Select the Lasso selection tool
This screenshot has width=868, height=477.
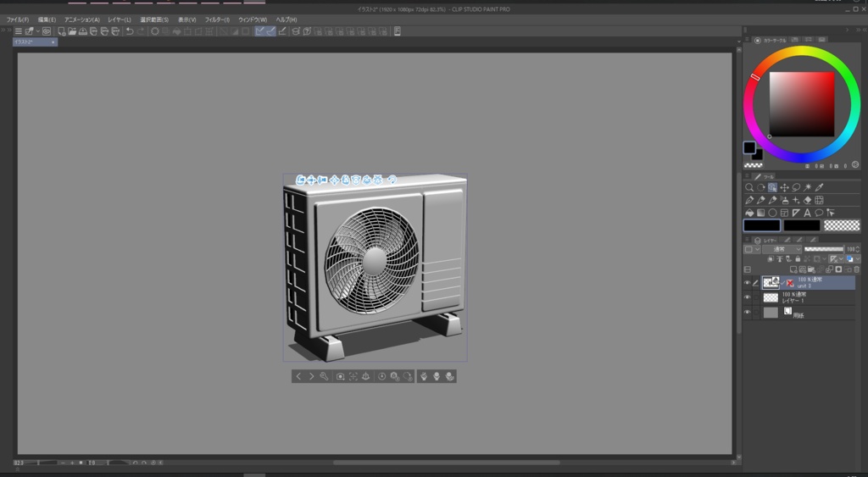click(796, 188)
